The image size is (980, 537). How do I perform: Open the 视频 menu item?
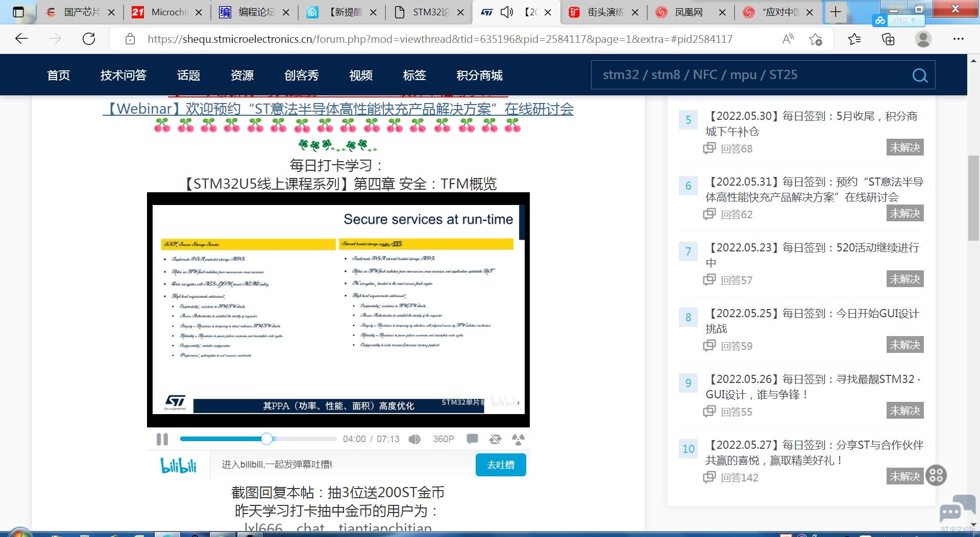point(361,75)
